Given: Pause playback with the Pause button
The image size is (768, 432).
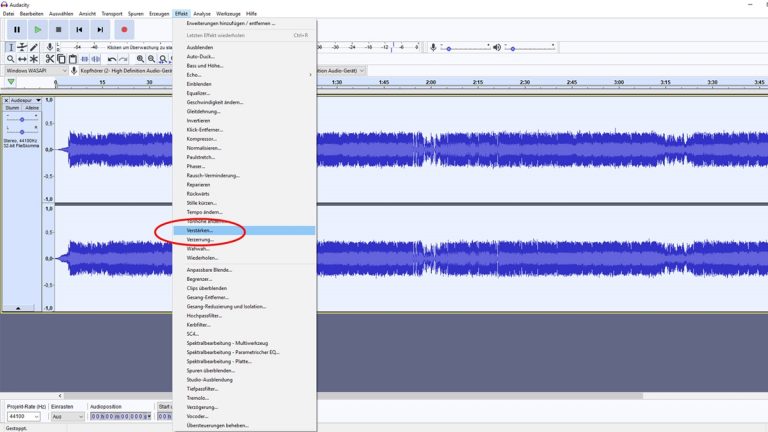Looking at the screenshot, I should [x=17, y=30].
